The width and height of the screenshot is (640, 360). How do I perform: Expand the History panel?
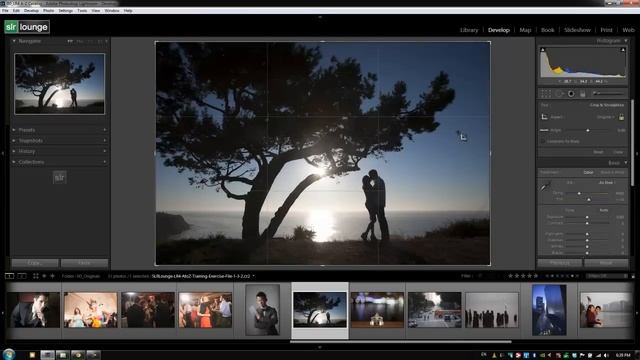[x=14, y=151]
